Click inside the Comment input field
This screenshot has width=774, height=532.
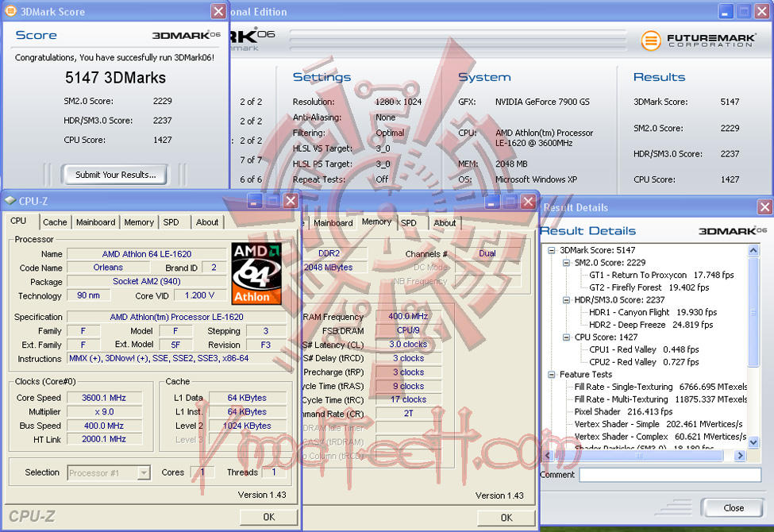[670, 475]
